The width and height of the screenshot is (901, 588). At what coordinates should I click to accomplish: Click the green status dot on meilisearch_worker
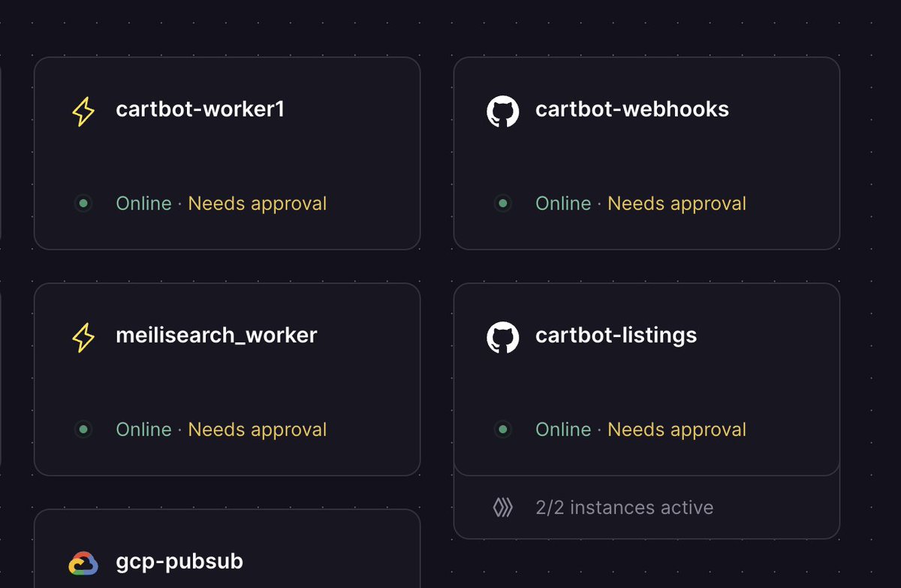(83, 430)
